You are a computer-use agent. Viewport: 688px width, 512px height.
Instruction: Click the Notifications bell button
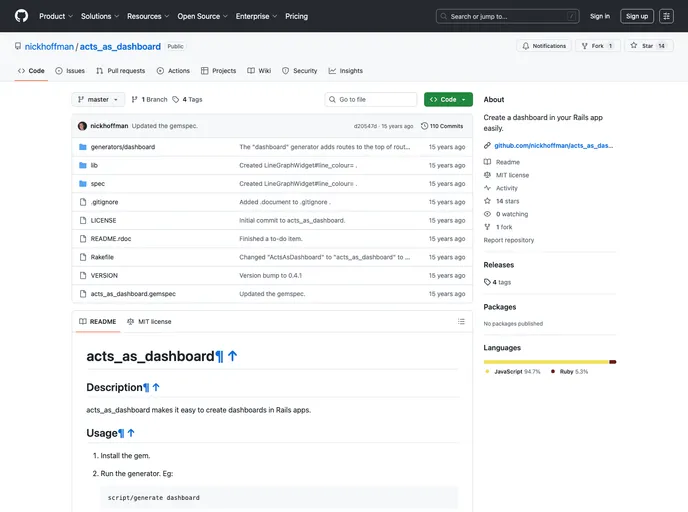544,46
